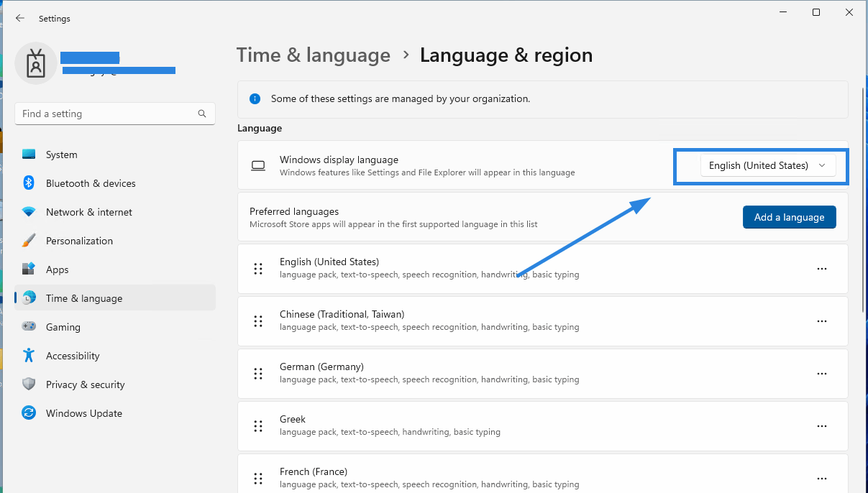The height and width of the screenshot is (493, 868).
Task: Click the search magnifier icon in Find a setting
Action: click(x=202, y=114)
